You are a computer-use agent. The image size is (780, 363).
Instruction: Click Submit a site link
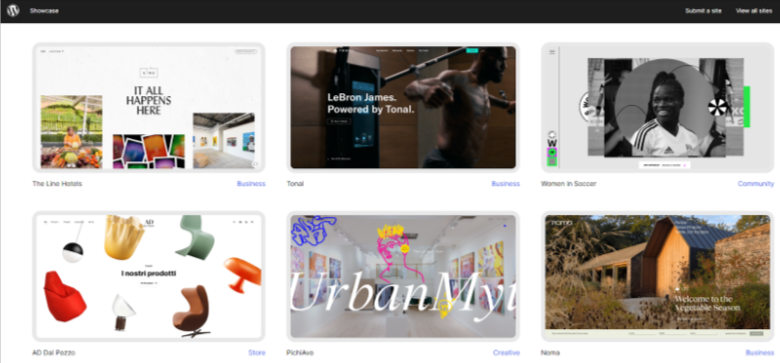pos(703,10)
